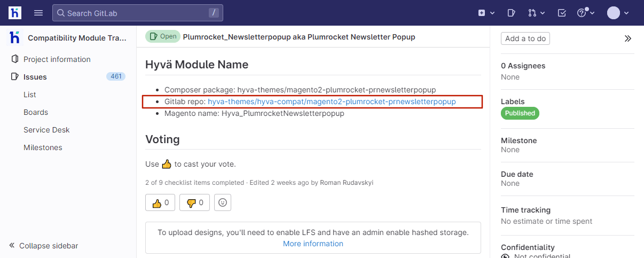Click the thumbs up vote button
Image resolution: width=644 pixels, height=258 pixels.
click(160, 202)
